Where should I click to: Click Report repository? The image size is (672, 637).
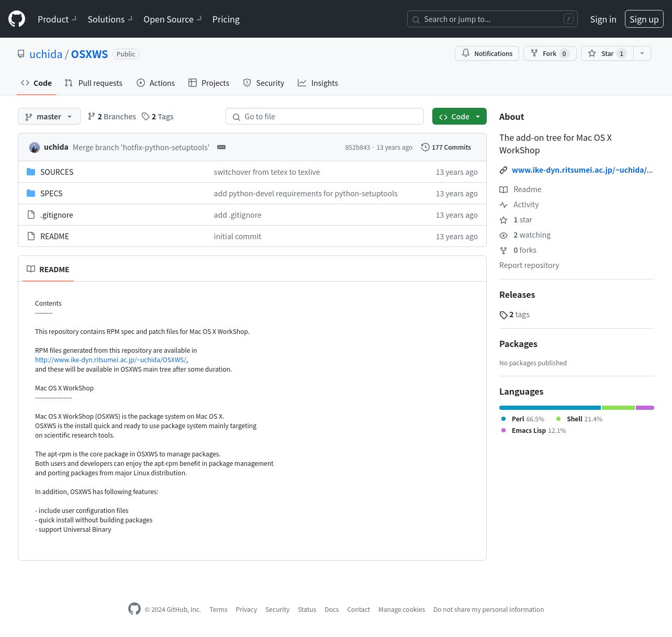[x=529, y=265]
